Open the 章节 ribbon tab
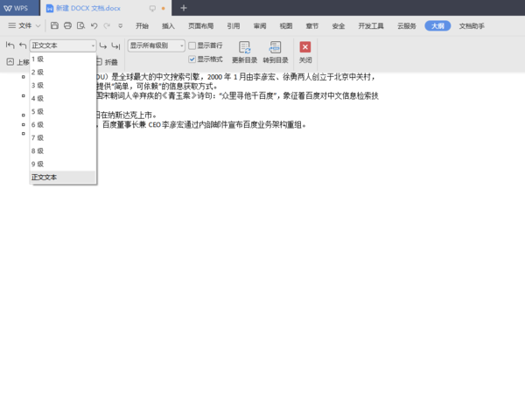 point(312,25)
